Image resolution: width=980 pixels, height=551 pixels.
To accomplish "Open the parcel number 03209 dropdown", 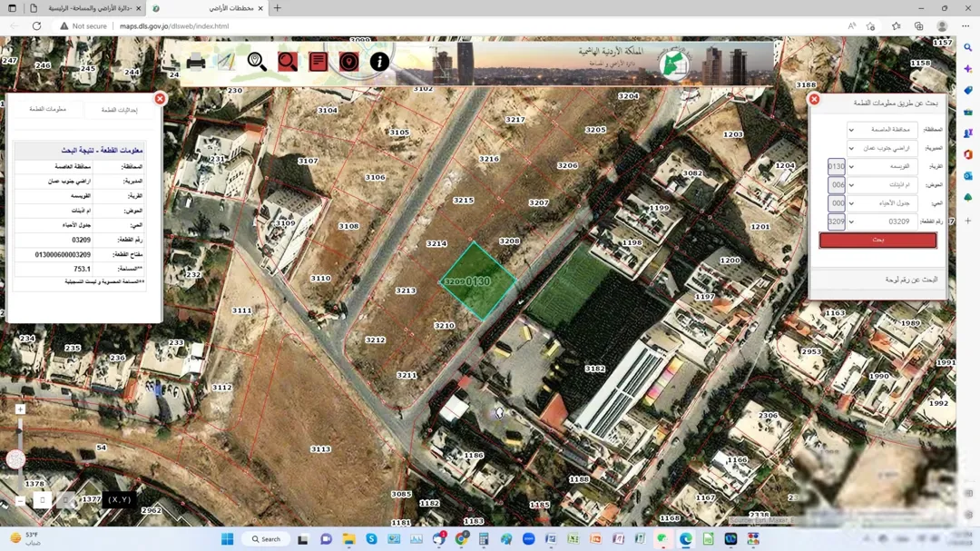I will (883, 221).
